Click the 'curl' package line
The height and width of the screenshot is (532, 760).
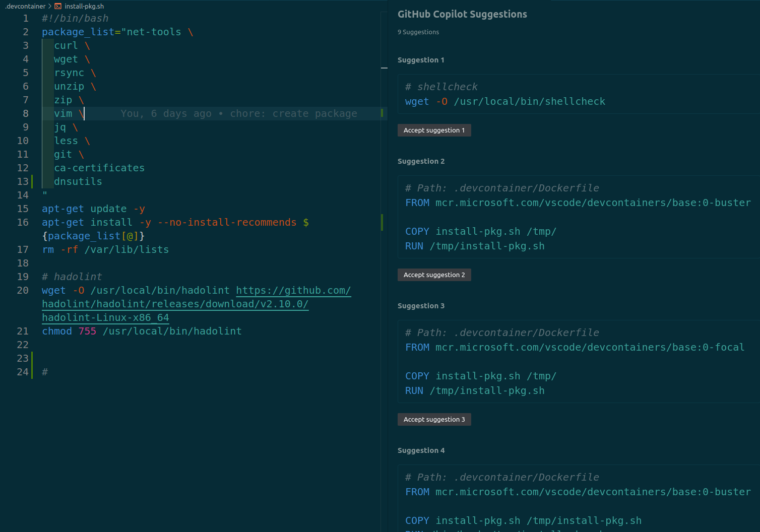tap(72, 45)
